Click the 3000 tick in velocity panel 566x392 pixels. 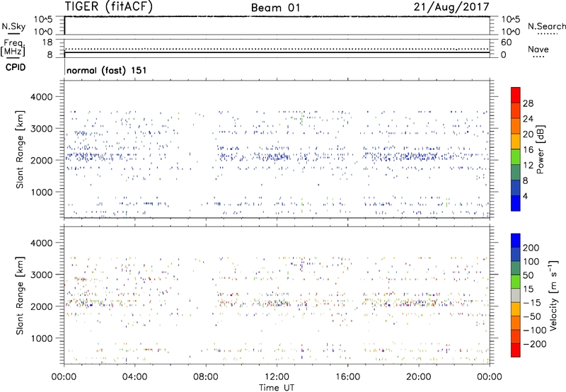(42, 275)
